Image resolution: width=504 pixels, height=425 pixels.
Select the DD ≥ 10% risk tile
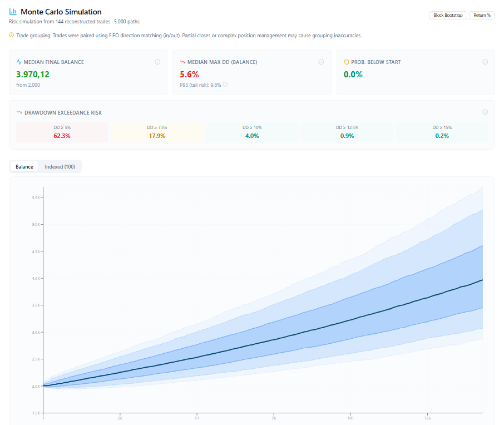coord(252,132)
